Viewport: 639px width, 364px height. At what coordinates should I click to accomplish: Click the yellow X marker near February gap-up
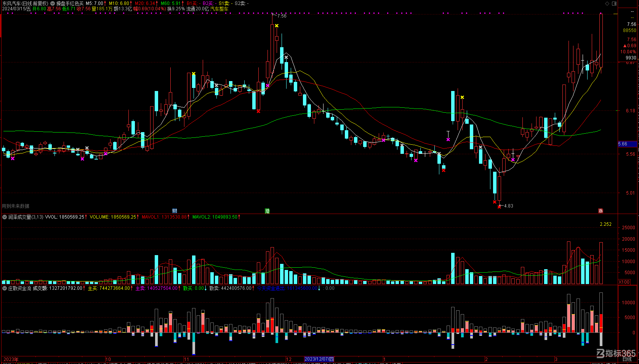(x=462, y=97)
